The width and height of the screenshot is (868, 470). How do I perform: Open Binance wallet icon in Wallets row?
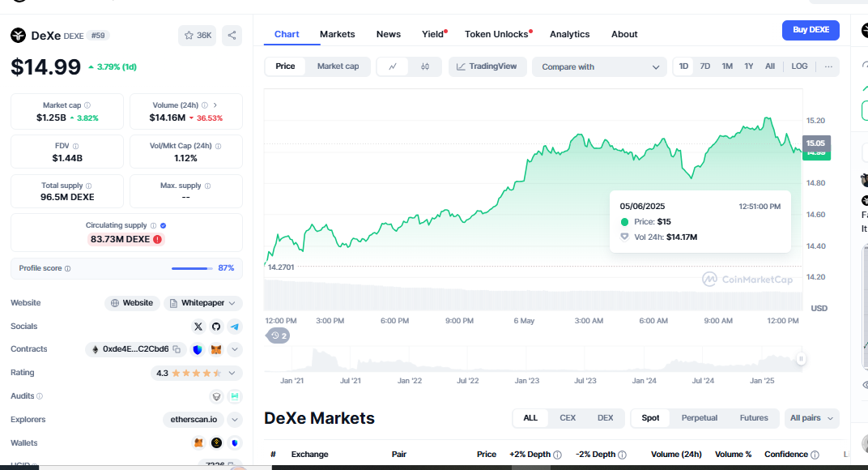pos(216,442)
